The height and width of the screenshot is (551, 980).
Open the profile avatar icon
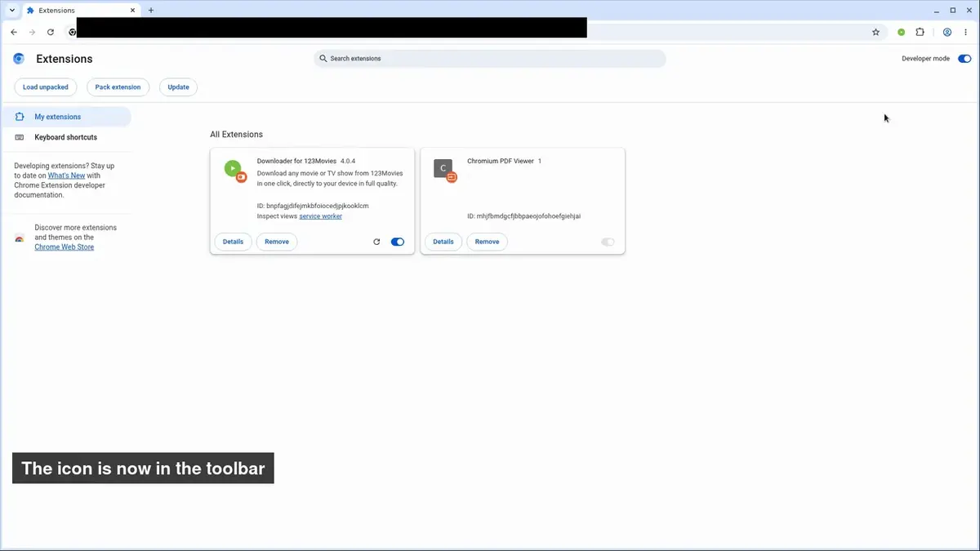pos(947,32)
